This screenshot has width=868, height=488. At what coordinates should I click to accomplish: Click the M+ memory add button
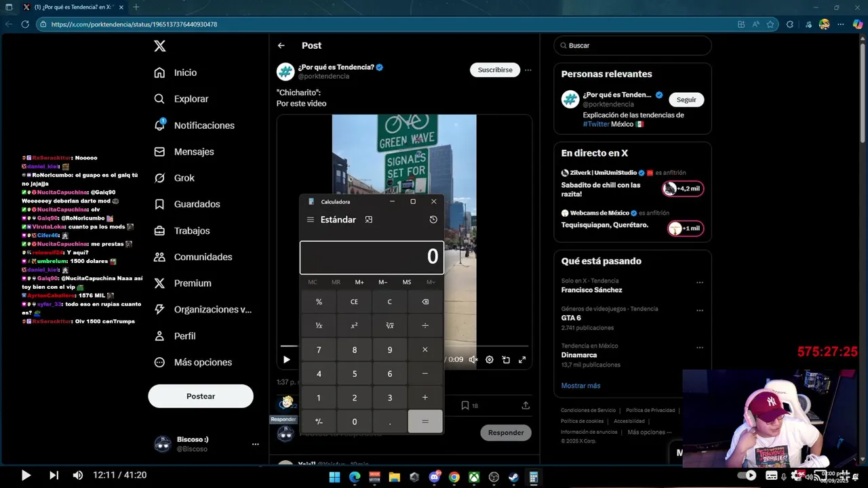click(x=359, y=282)
